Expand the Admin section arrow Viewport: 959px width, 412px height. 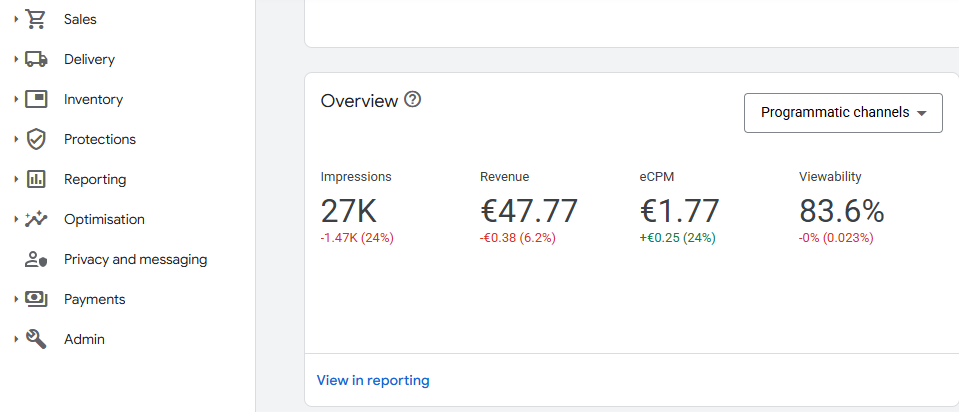(16, 339)
